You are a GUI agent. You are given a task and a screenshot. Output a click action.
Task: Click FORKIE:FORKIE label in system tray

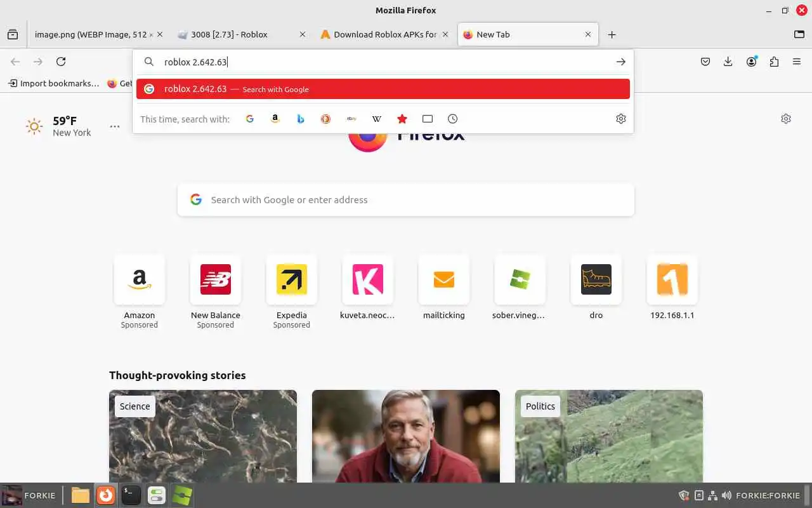[x=768, y=495]
